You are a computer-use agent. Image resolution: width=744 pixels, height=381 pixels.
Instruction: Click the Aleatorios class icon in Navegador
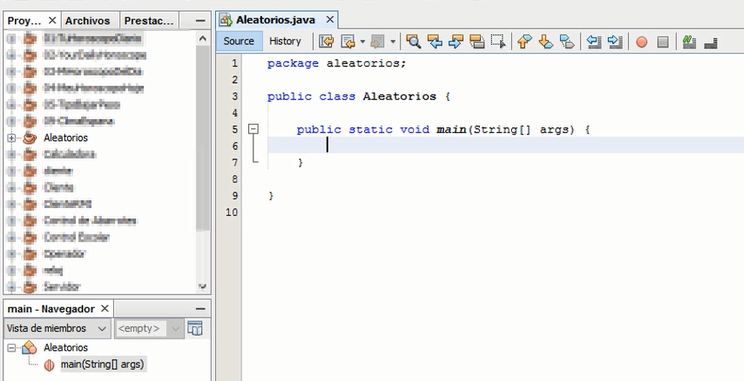tap(29, 347)
